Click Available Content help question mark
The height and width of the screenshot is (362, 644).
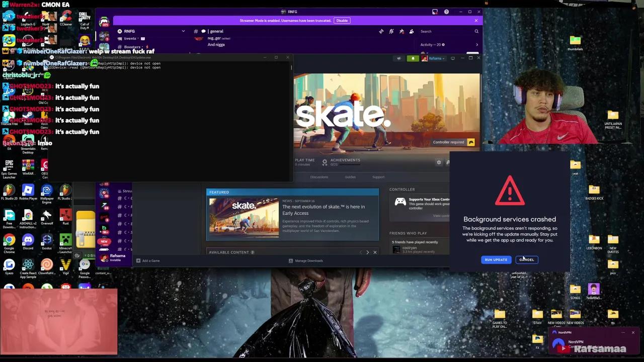[253, 252]
